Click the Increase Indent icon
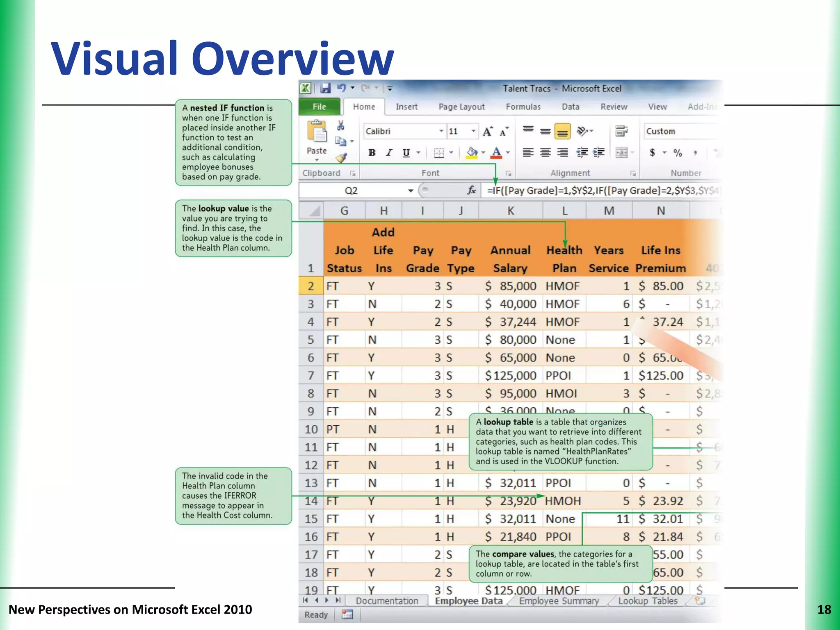840x630 pixels. (x=599, y=153)
